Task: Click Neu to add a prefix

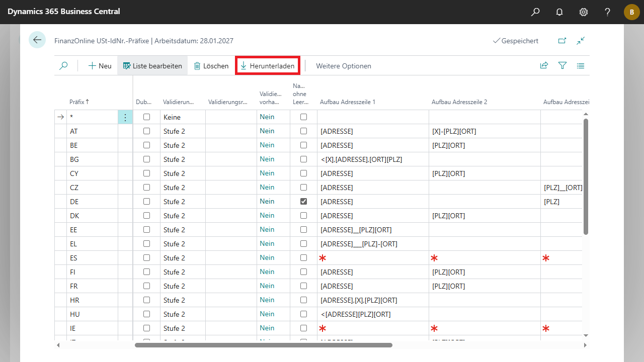Action: 100,66
